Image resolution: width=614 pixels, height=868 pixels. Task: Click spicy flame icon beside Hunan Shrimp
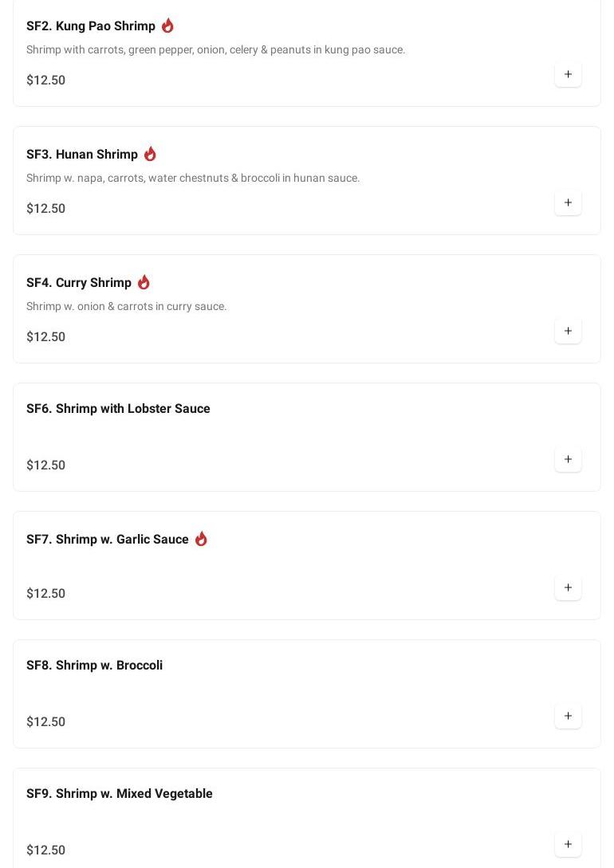[x=150, y=154]
